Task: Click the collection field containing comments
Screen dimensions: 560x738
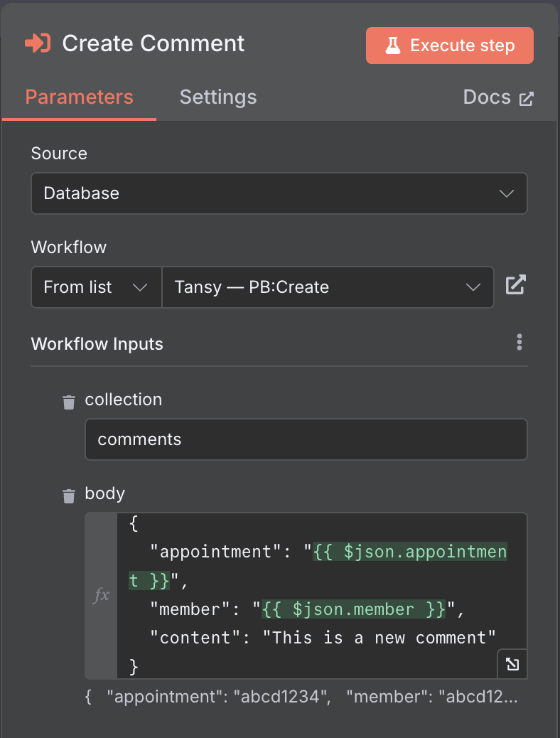Action: click(306, 439)
